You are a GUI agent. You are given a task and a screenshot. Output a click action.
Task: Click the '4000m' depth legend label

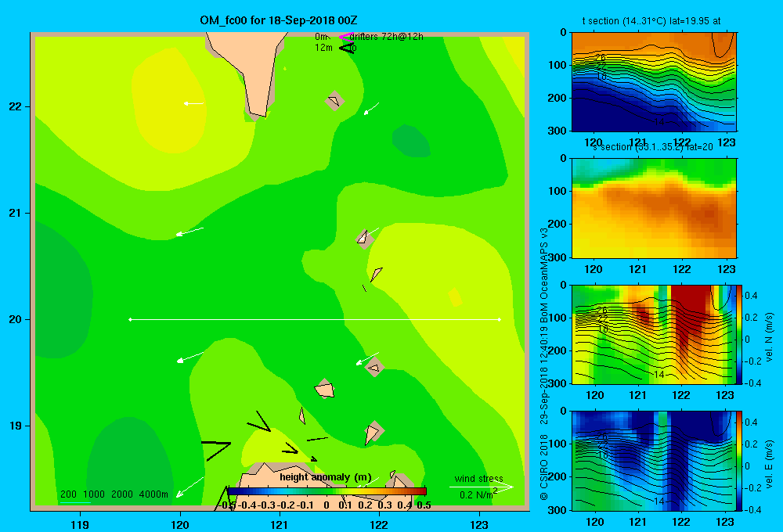tap(153, 494)
